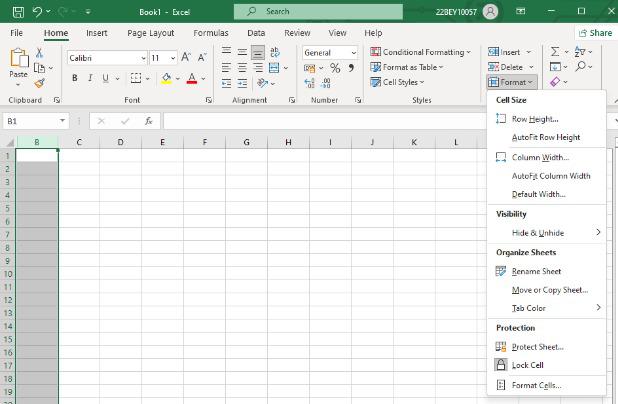
Task: Click the Clear eraser icon
Action: (555, 82)
